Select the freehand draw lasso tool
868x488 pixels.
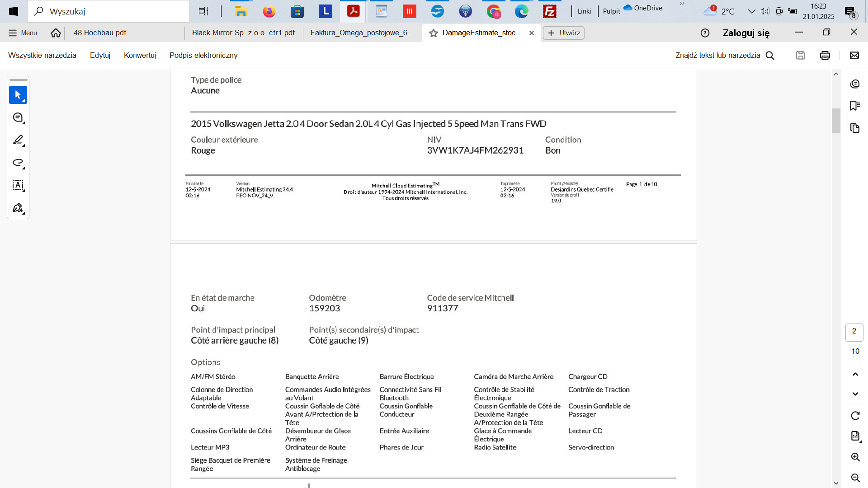click(x=18, y=163)
